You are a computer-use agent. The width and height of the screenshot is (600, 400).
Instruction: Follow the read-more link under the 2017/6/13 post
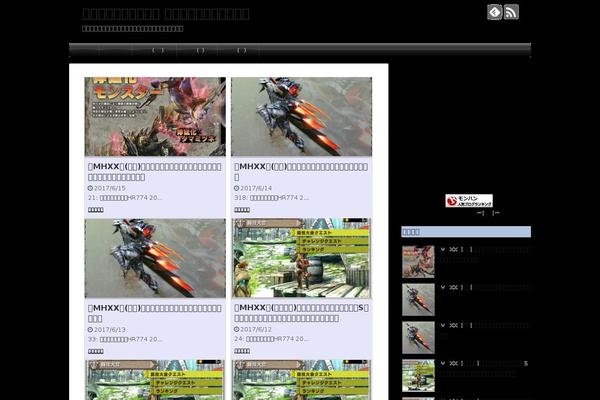click(x=96, y=351)
